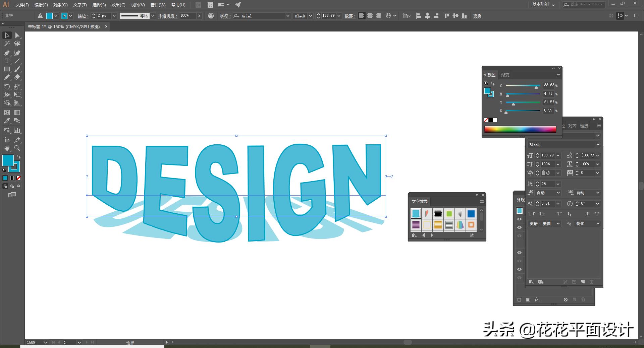Click the 变换 link in control bar
This screenshot has height=348, width=644.
coord(477,16)
